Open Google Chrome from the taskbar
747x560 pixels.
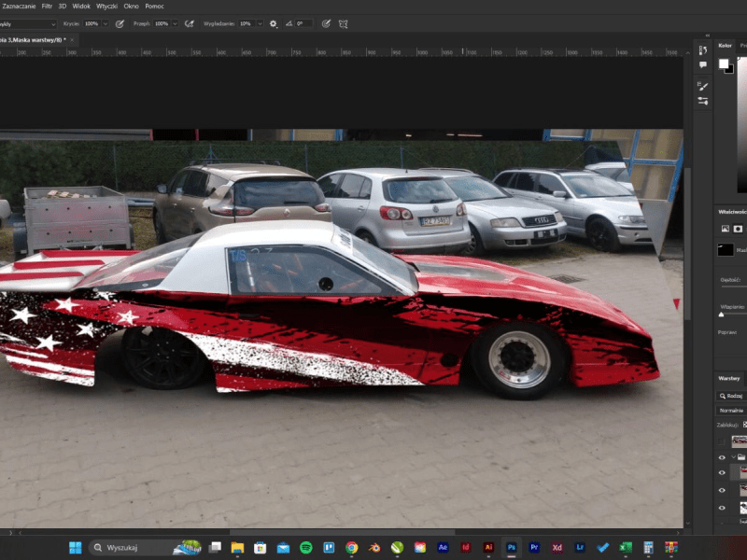352,548
